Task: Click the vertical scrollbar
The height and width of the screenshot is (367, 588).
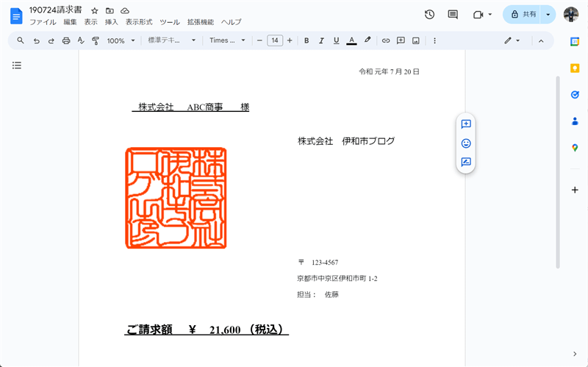Action: point(558,172)
